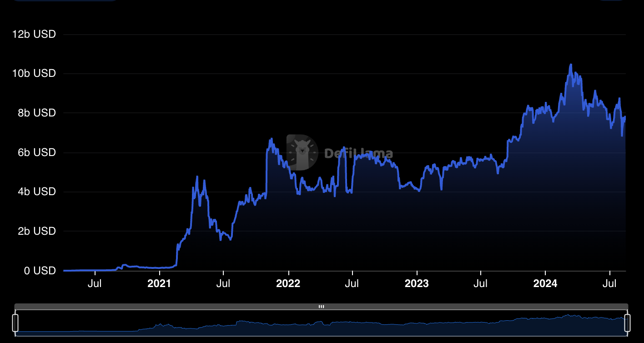Click the 10b USD y-axis label
This screenshot has width=644, height=343.
click(34, 73)
